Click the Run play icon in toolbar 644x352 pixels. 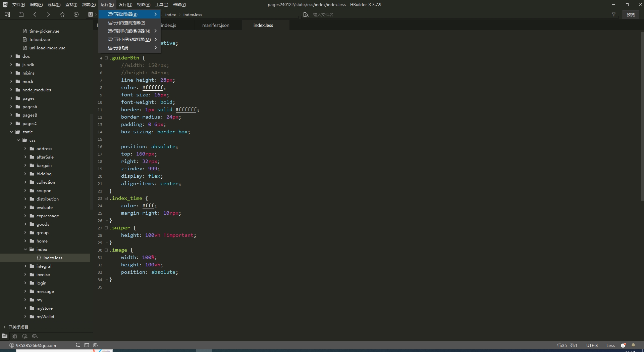[x=76, y=14]
